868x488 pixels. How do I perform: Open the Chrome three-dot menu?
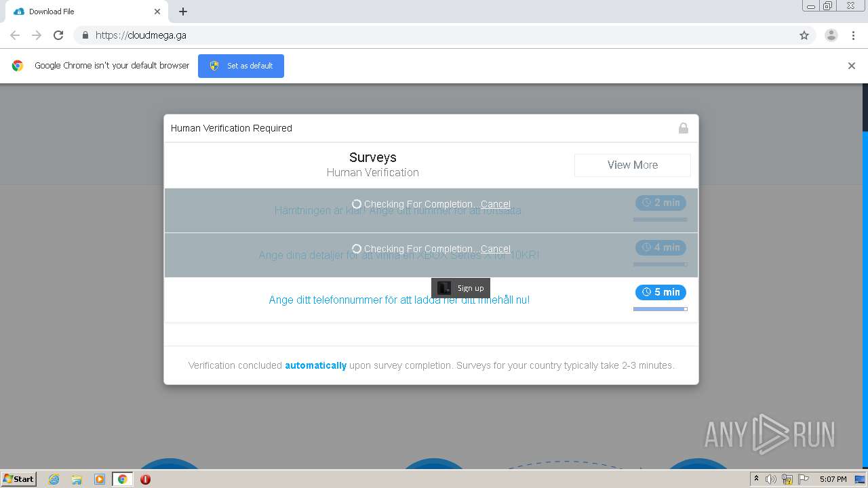point(853,35)
